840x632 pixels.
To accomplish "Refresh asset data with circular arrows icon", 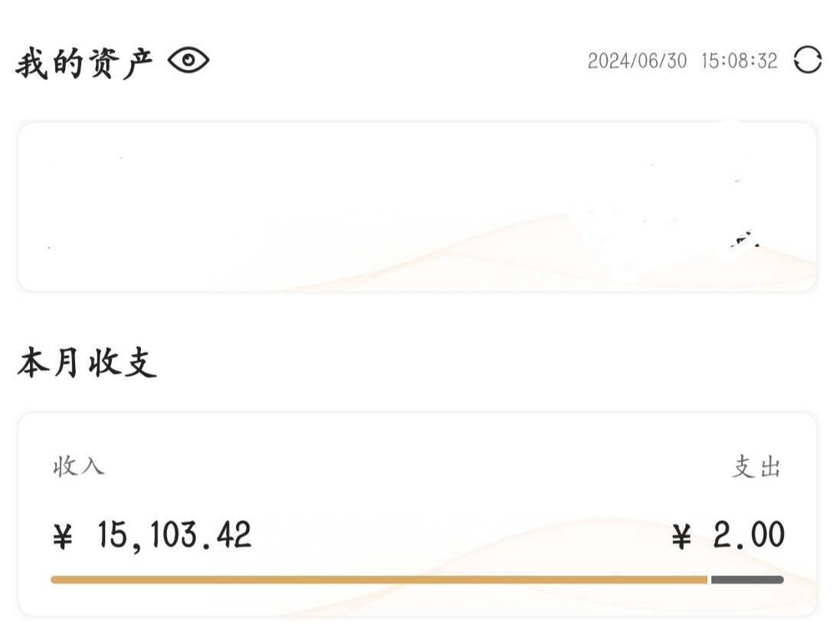I will [x=807, y=60].
